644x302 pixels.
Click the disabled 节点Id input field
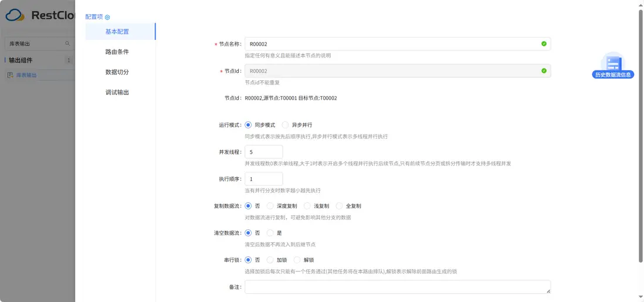coord(398,71)
